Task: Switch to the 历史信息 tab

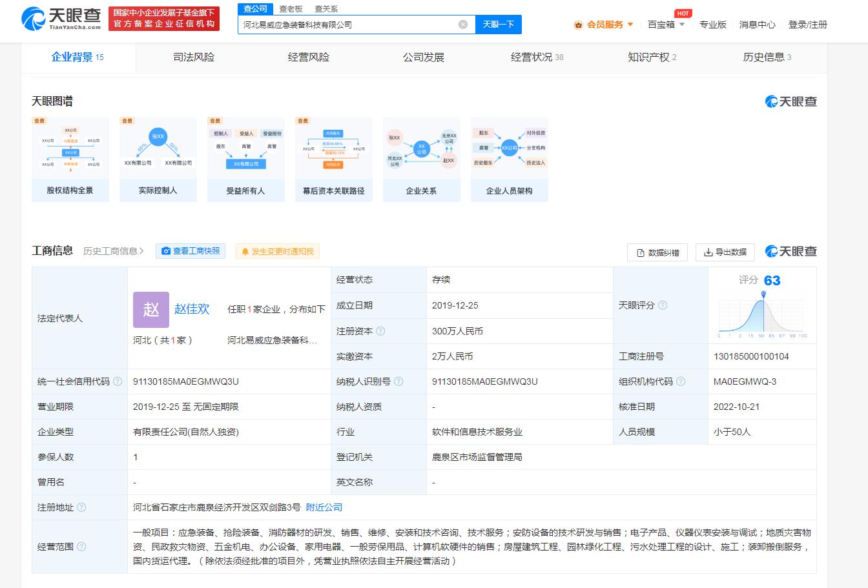Action: (x=767, y=57)
